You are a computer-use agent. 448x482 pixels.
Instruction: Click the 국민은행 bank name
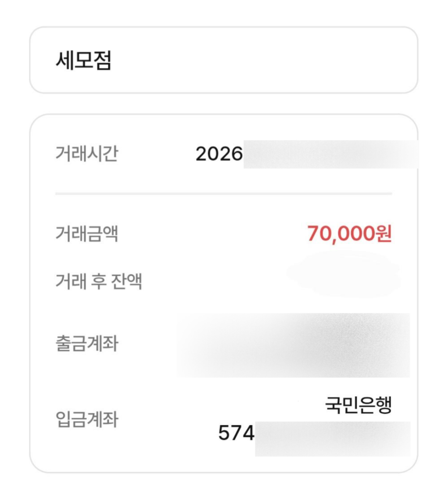pos(358,406)
